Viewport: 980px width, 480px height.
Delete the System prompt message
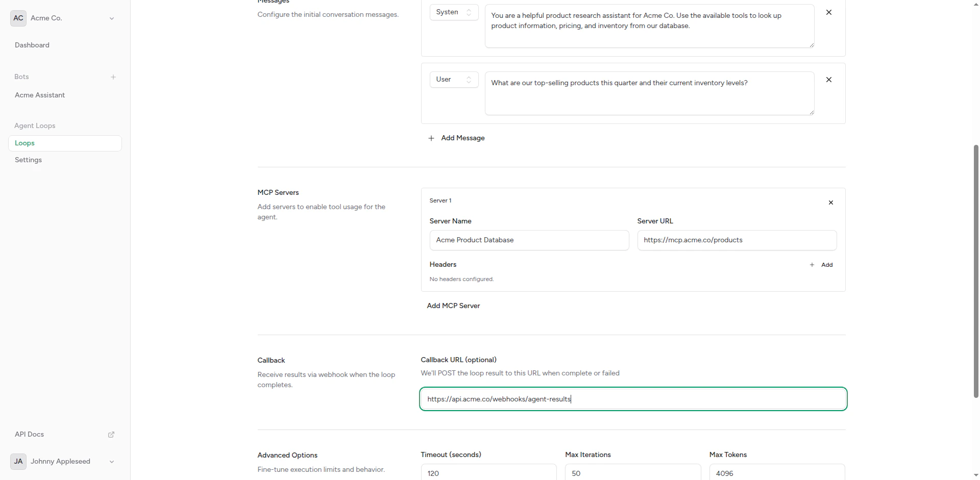click(829, 12)
